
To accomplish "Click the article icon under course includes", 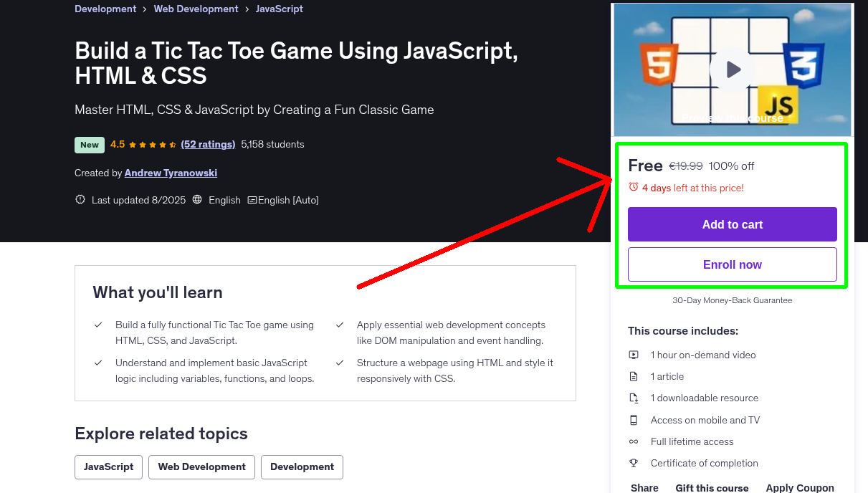I will pos(634,376).
